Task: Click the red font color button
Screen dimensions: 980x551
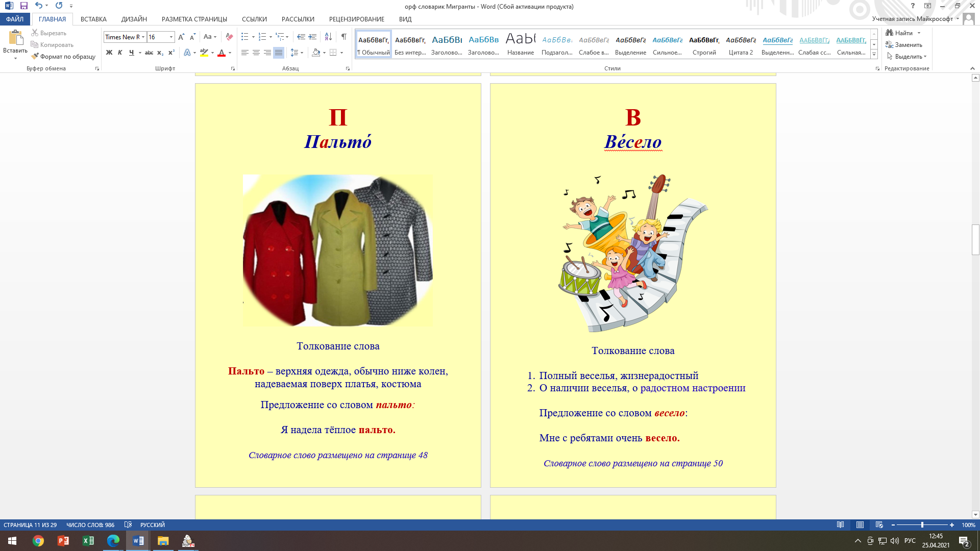Action: 222,53
